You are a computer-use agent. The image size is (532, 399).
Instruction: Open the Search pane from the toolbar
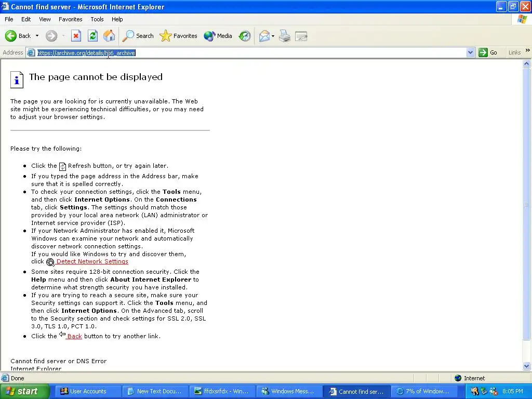(138, 36)
